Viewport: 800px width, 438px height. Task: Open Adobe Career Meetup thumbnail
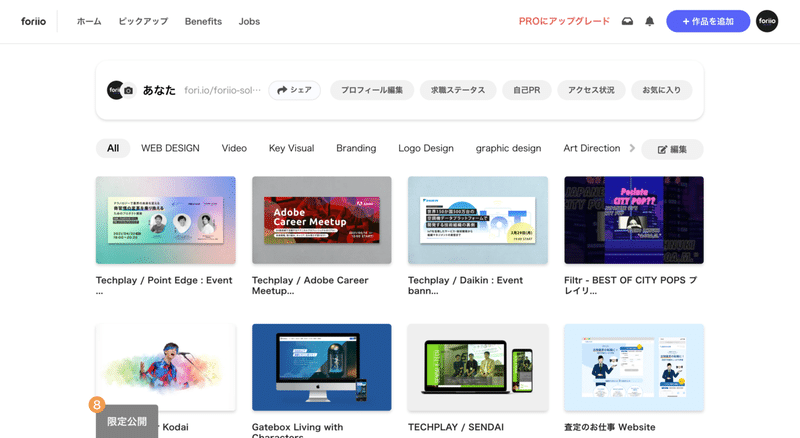click(x=322, y=220)
